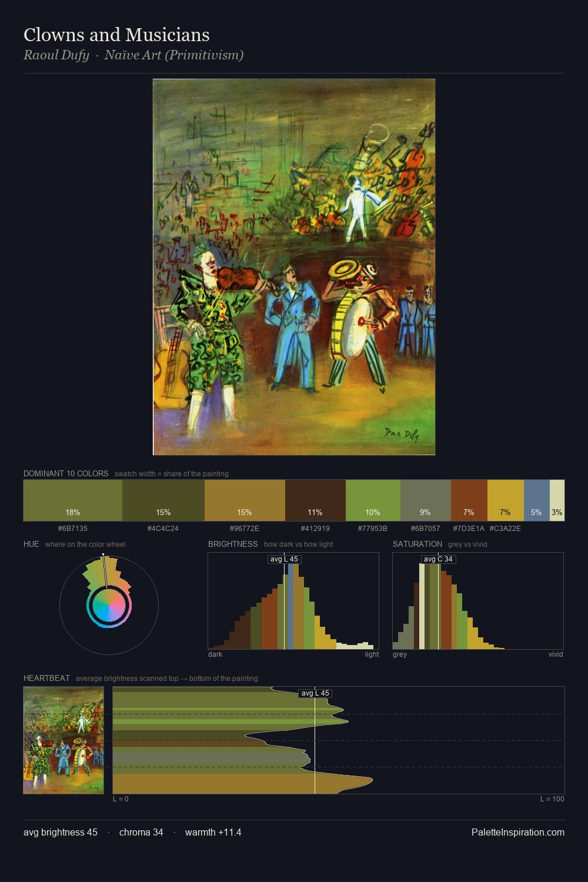Click the hex code #7D3E1A

(469, 529)
